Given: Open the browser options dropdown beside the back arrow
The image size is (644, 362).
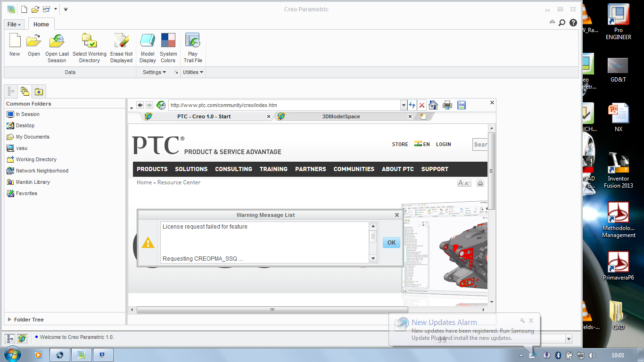Looking at the screenshot, I should (132, 108).
